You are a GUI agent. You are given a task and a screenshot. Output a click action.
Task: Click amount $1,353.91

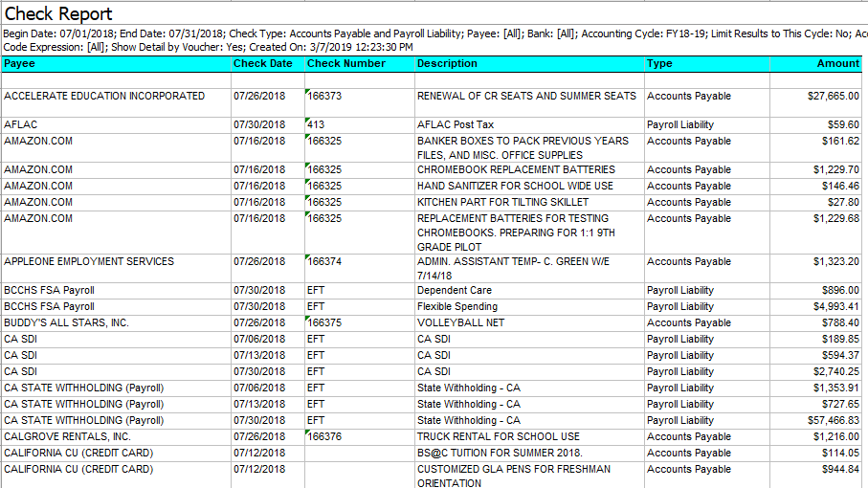click(x=836, y=388)
